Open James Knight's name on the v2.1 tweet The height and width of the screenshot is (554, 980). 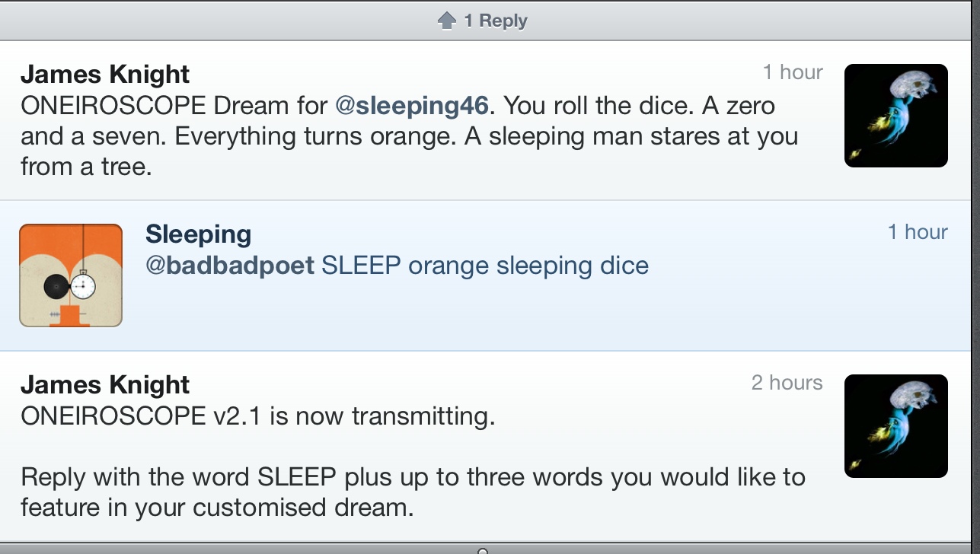click(105, 385)
